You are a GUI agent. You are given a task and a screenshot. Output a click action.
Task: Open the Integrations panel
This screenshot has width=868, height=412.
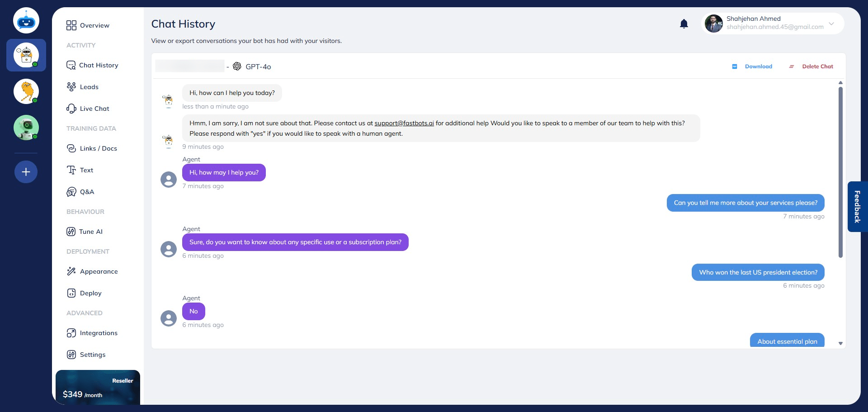[x=98, y=332]
